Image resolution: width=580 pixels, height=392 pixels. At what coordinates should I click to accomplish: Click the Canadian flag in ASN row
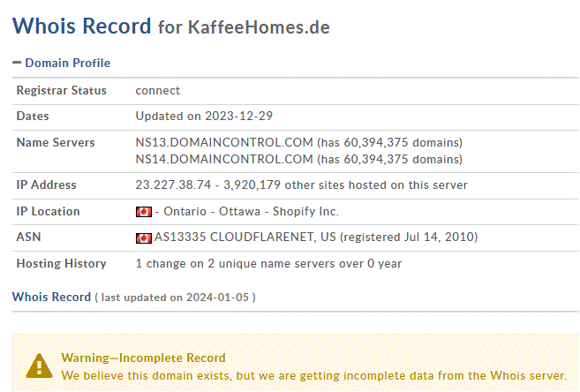pos(144,238)
